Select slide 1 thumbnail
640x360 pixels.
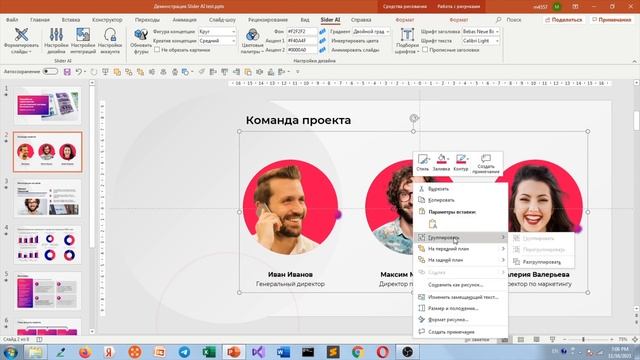coord(48,106)
